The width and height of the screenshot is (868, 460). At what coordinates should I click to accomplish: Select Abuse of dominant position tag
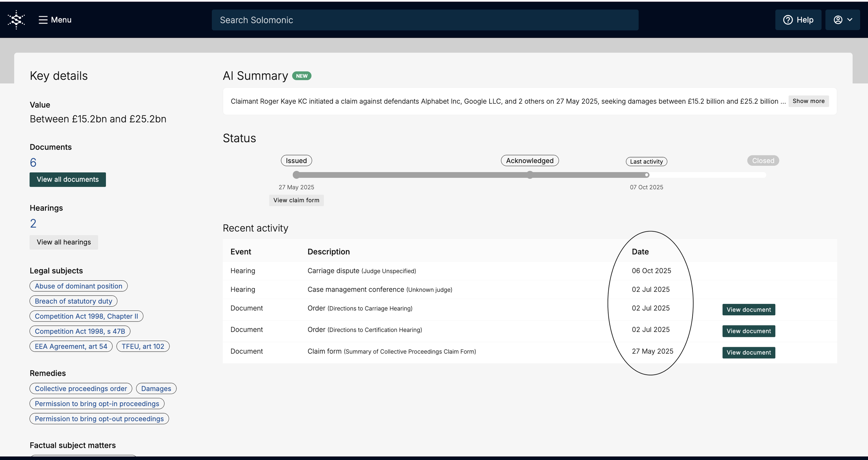click(78, 286)
